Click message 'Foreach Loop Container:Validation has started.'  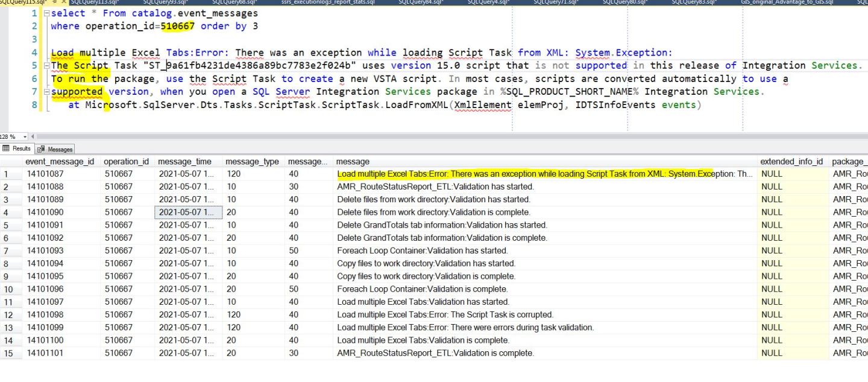(423, 251)
